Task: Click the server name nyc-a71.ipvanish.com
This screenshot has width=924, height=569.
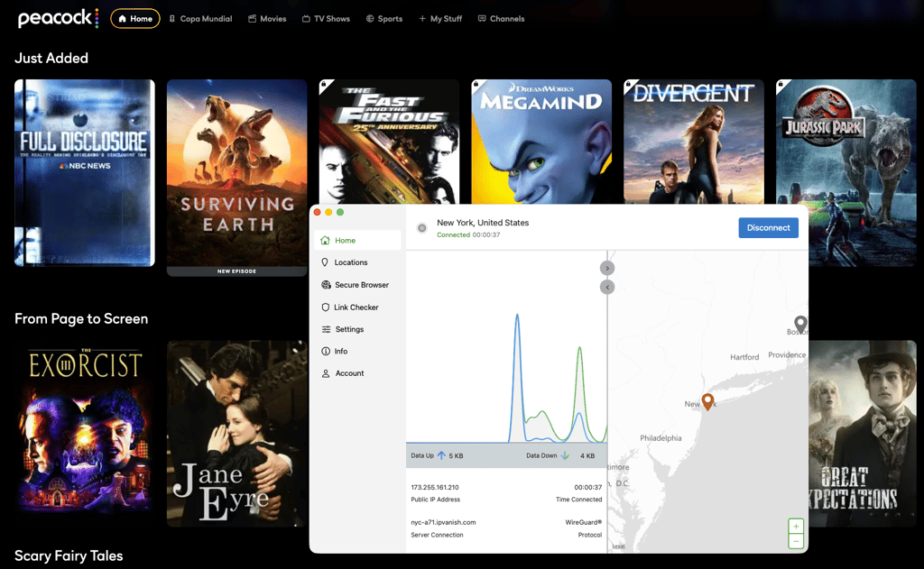Action: point(443,522)
